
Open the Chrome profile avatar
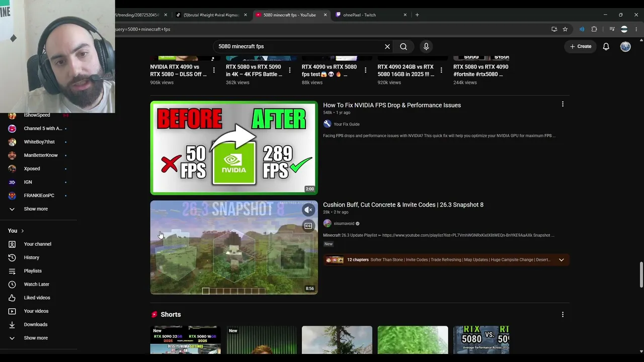(x=624, y=29)
